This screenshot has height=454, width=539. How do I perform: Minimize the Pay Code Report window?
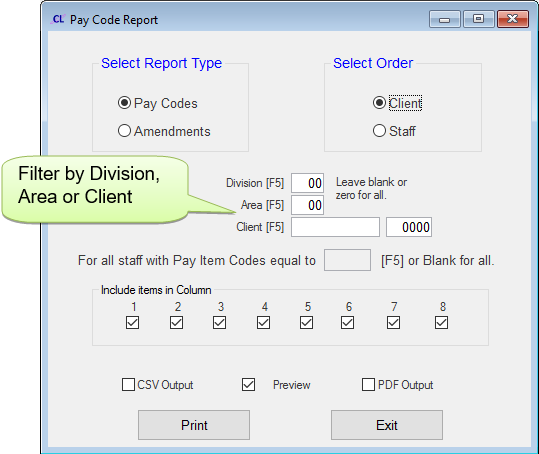[x=444, y=19]
